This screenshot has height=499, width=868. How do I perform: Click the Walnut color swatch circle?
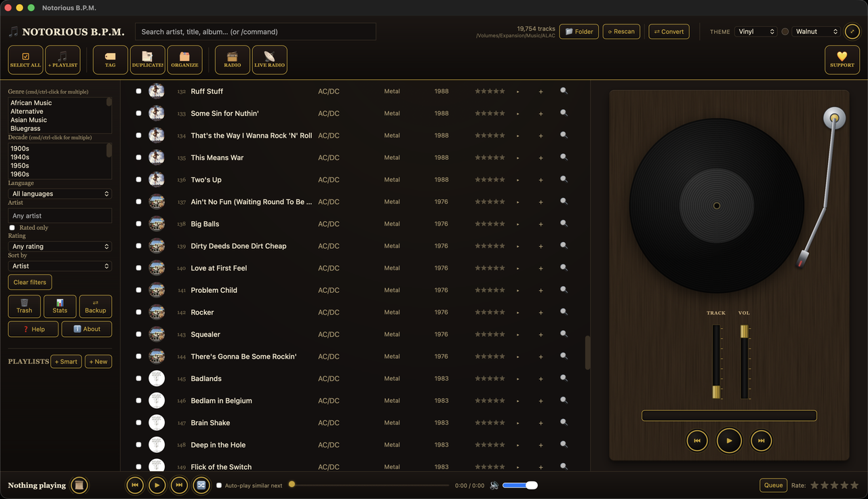(x=785, y=32)
